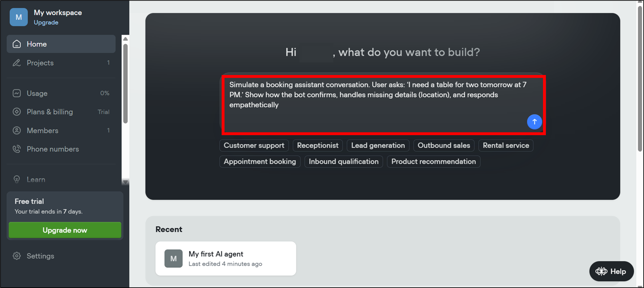This screenshot has width=644, height=288.
Task: Open the Members menu item
Action: click(x=43, y=130)
